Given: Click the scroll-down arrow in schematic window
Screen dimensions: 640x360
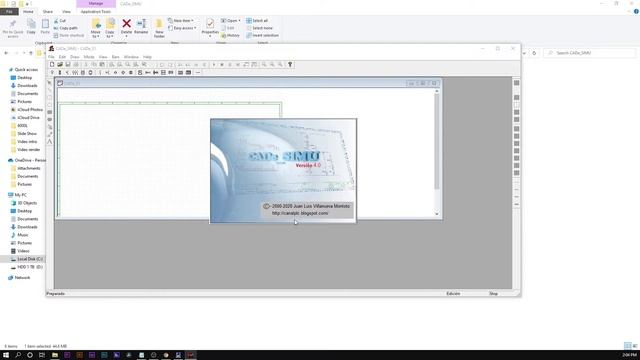Looking at the screenshot, I should point(437,214).
